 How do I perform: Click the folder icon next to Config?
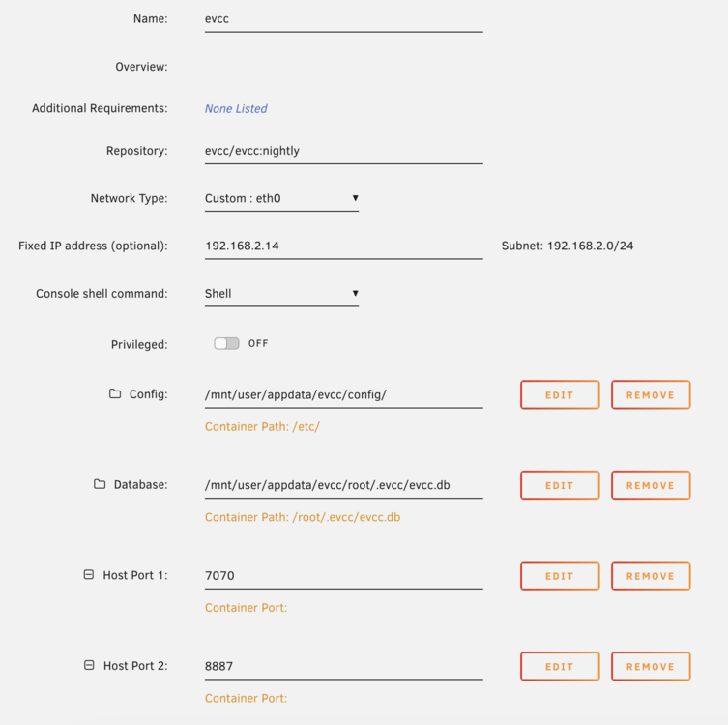coord(115,393)
